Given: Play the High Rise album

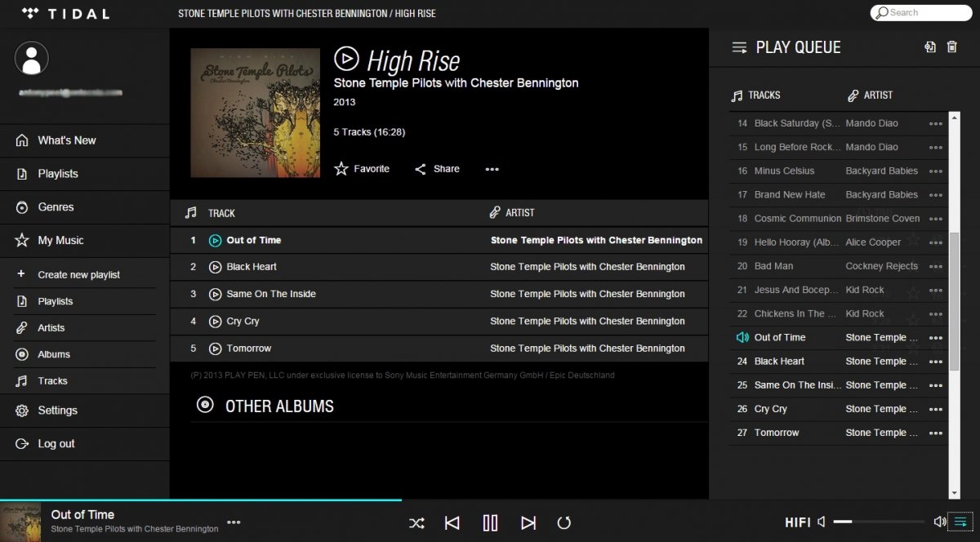Looking at the screenshot, I should (346, 58).
